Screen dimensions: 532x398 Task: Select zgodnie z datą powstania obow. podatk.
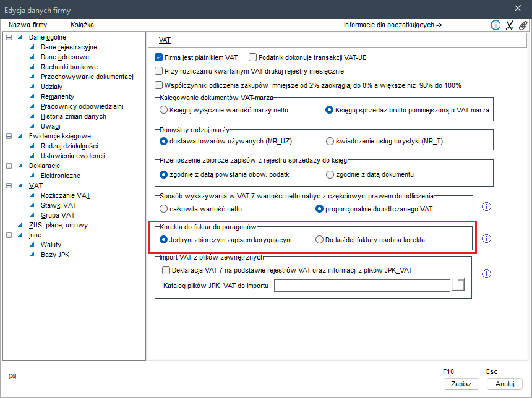click(163, 175)
